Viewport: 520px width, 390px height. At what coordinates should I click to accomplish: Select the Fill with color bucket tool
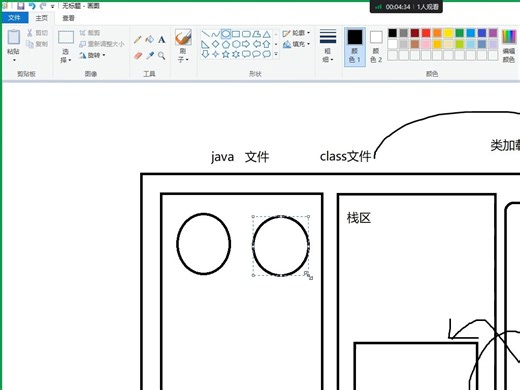(x=150, y=39)
